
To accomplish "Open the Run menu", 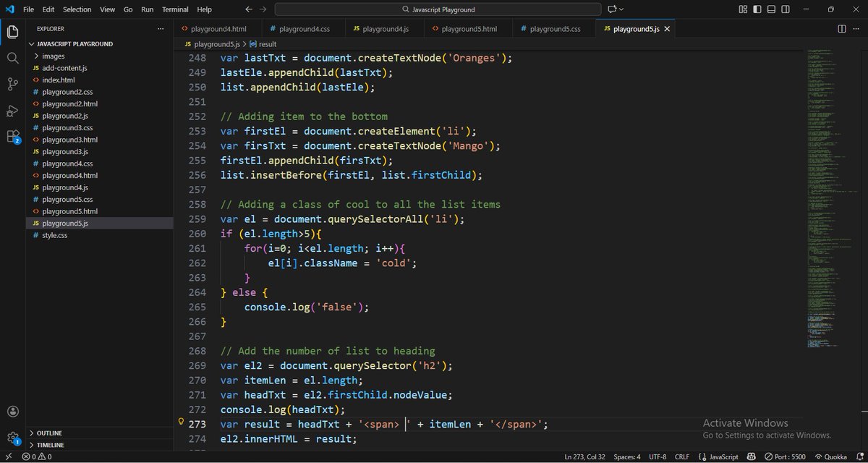I will (x=148, y=9).
